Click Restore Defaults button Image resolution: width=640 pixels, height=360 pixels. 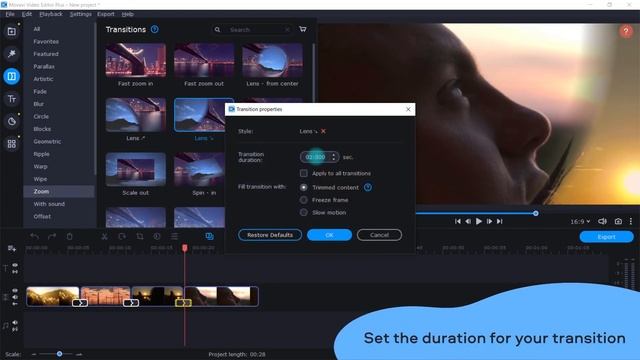pyautogui.click(x=270, y=235)
